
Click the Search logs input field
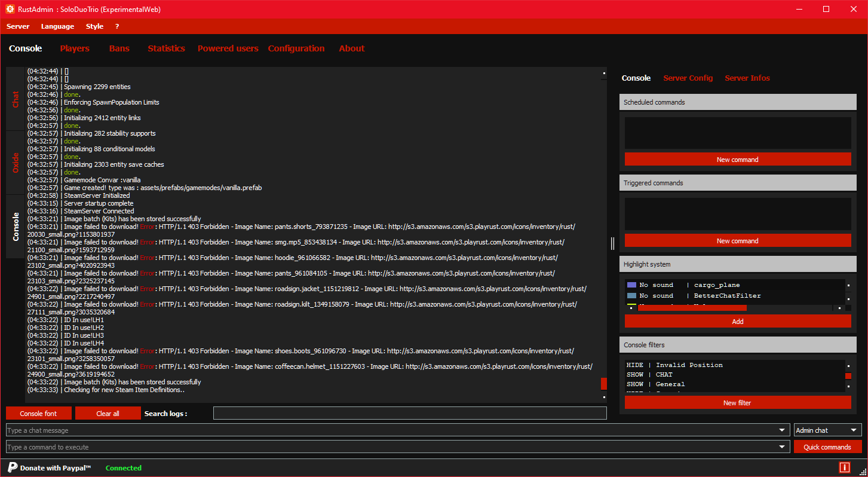[x=410, y=413]
